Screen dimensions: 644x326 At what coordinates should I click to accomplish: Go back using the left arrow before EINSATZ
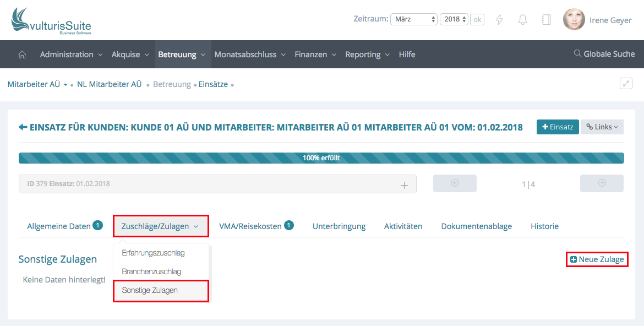click(x=23, y=127)
